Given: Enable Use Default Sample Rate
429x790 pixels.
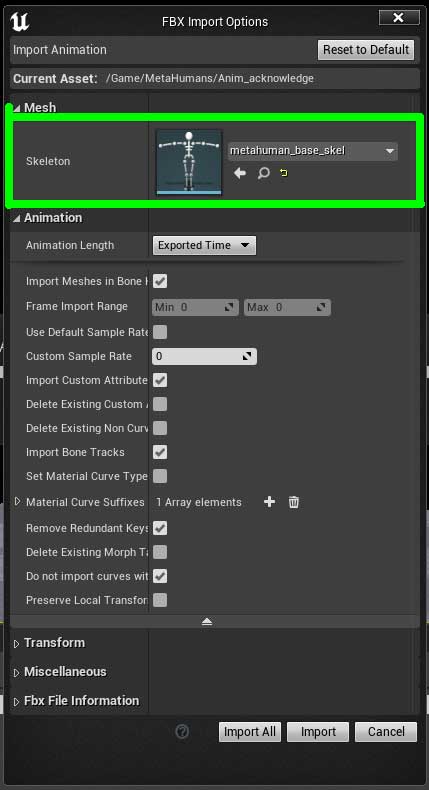Looking at the screenshot, I should click(160, 332).
